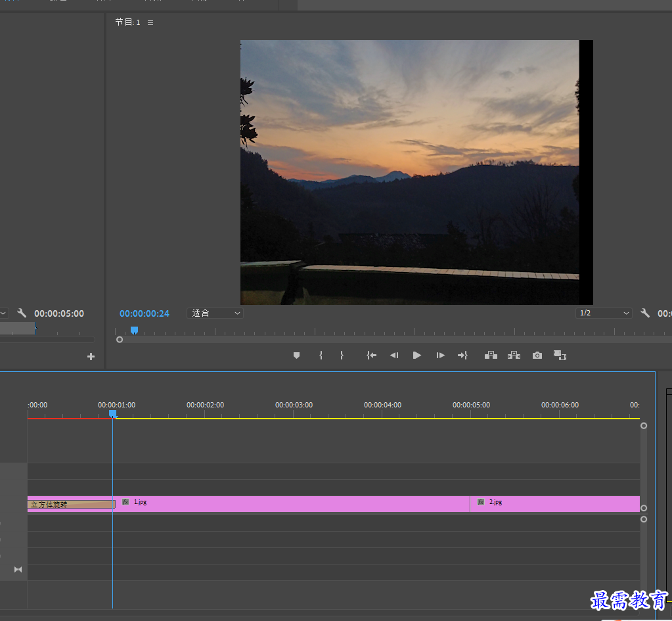
Task: Open the comparison view button
Action: pos(560,355)
